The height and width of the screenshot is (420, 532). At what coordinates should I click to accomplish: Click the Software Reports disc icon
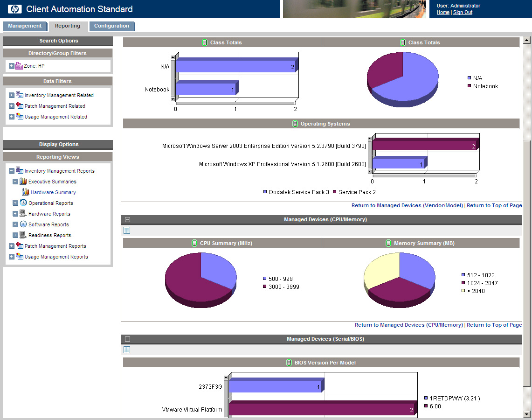(23, 224)
